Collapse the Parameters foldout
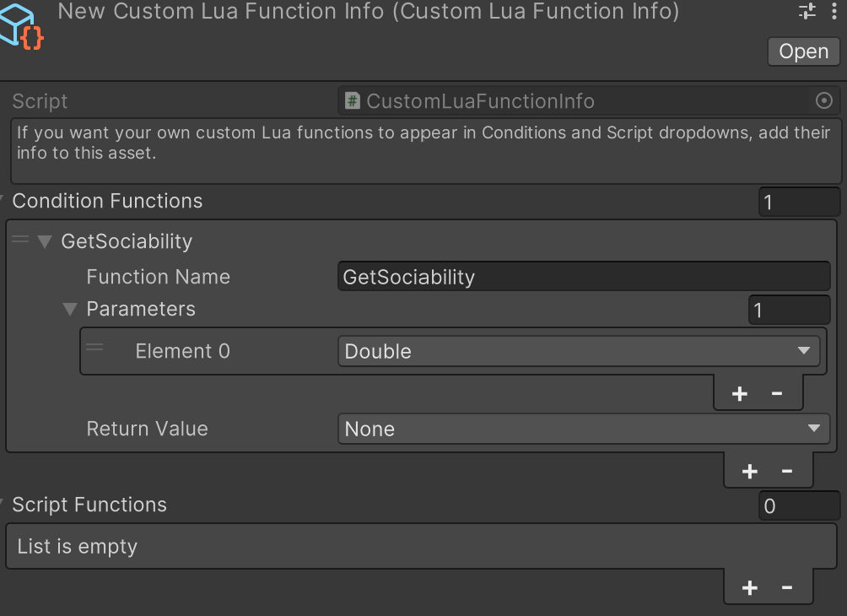This screenshot has height=616, width=847. pyautogui.click(x=70, y=309)
